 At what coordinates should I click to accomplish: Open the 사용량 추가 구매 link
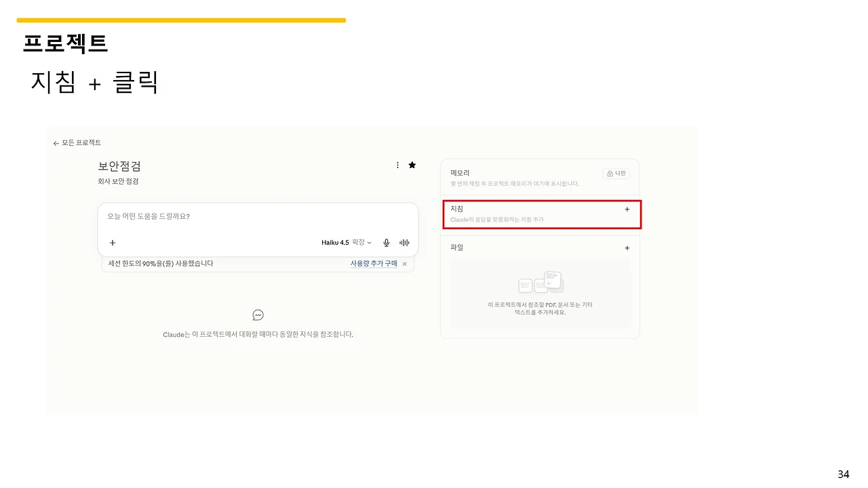point(374,264)
